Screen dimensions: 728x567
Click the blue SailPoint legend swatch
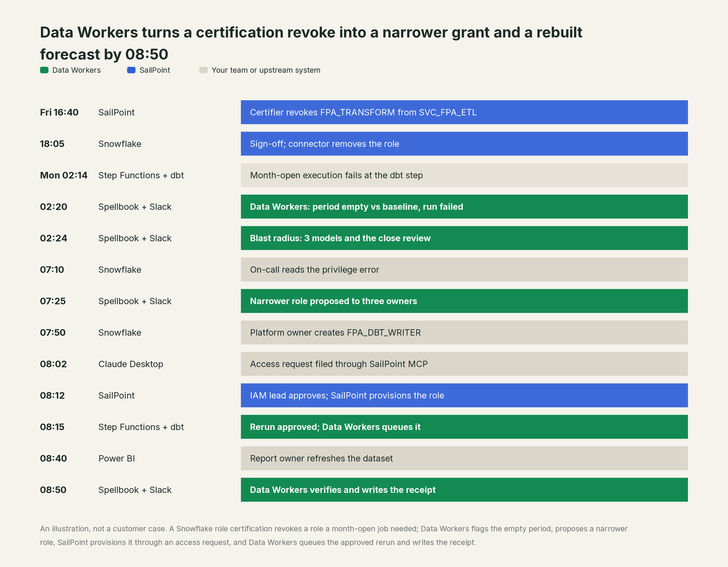131,70
